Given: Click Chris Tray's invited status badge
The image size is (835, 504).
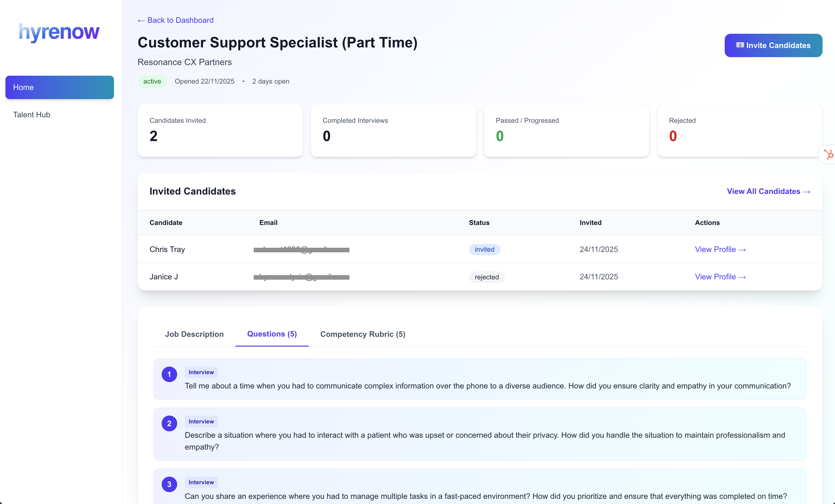Looking at the screenshot, I should tap(484, 250).
